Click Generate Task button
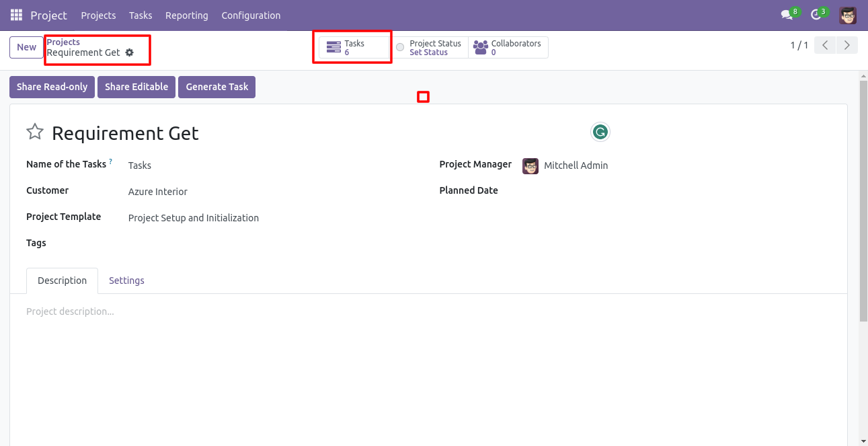This screenshot has height=446, width=868. (217, 87)
